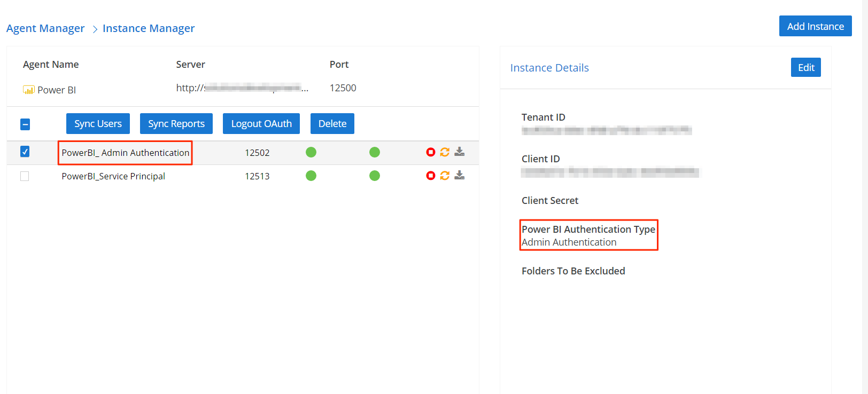Click the Admin Authentication value

click(569, 242)
